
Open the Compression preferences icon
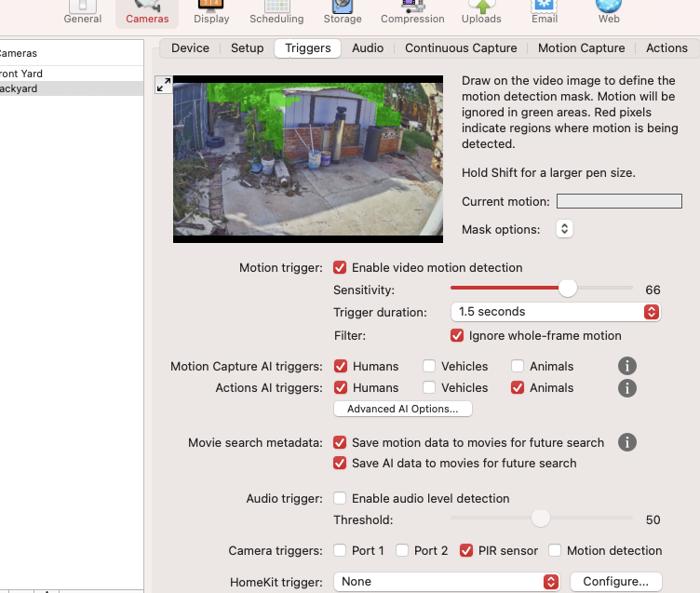(412, 12)
